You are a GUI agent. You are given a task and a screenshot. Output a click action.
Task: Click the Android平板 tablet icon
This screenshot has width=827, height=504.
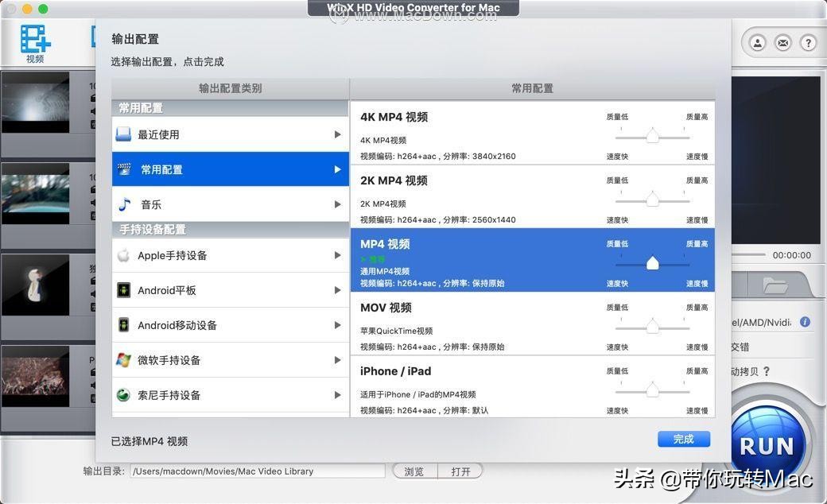[123, 290]
